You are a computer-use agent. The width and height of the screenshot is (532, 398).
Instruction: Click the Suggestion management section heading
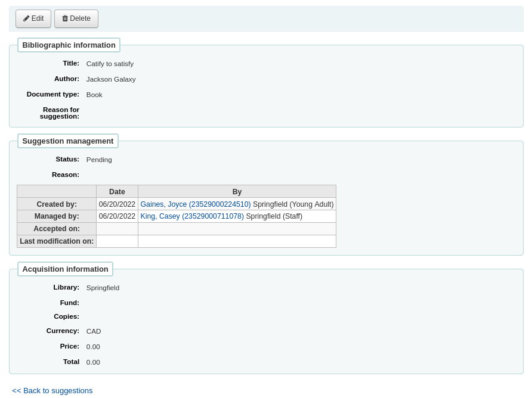coord(67,141)
